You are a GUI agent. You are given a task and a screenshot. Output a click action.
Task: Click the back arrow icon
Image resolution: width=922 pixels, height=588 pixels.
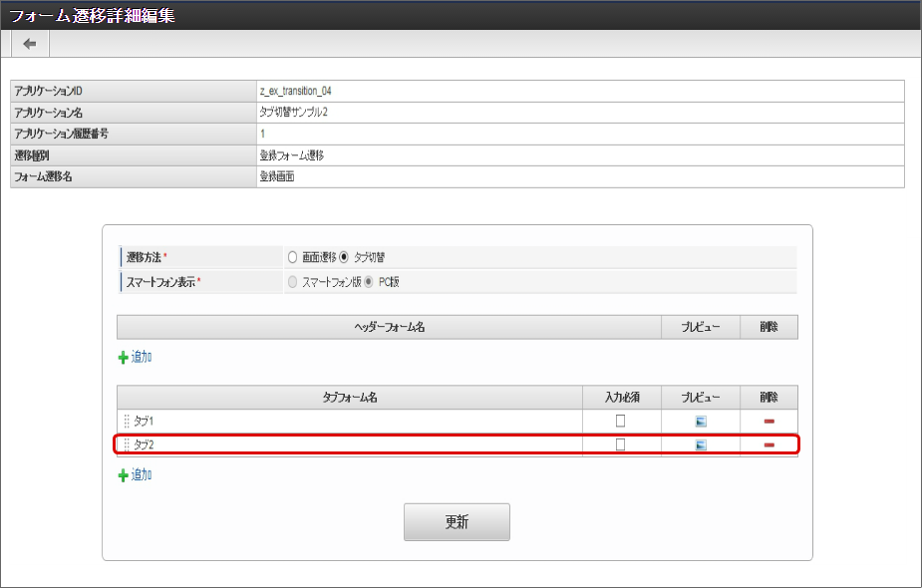click(29, 44)
